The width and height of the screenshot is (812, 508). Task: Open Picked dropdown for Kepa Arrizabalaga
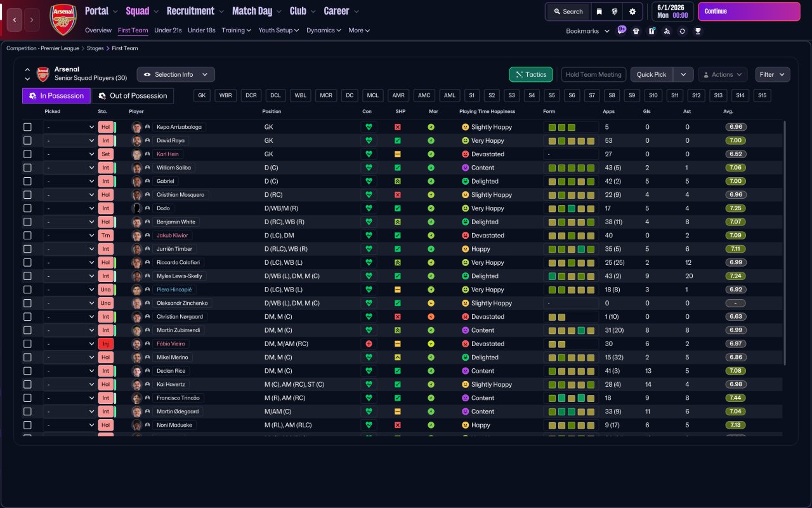pos(69,127)
